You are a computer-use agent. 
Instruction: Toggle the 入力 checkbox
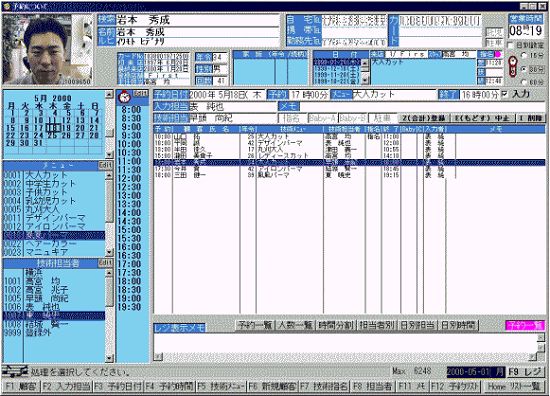[505, 94]
